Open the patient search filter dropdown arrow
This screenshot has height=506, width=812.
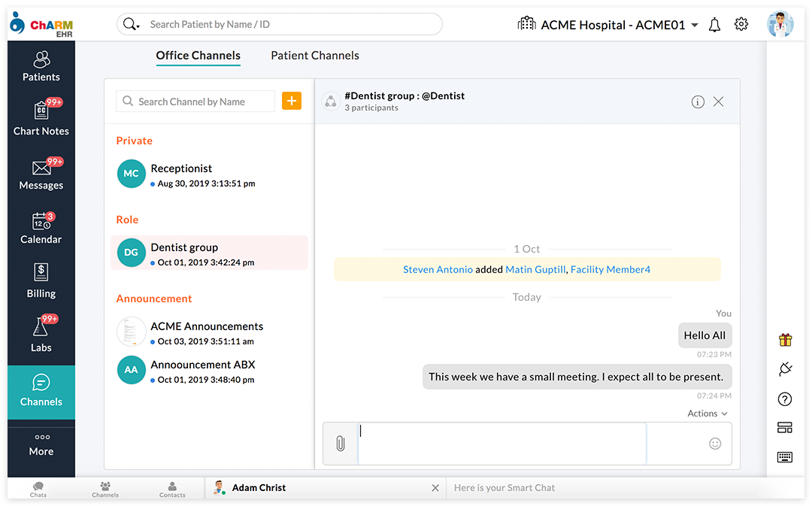(x=137, y=26)
